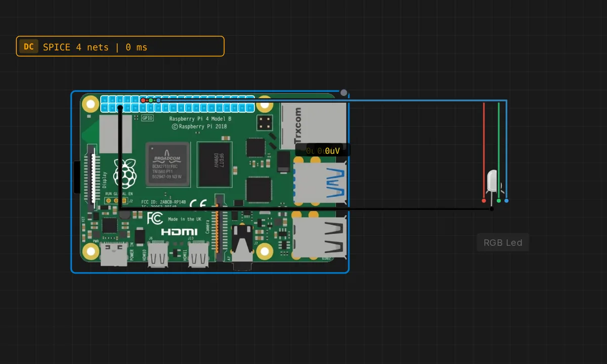The image size is (607, 364).
Task: Click the green pin endpoint at the LED
Action: [x=499, y=201]
